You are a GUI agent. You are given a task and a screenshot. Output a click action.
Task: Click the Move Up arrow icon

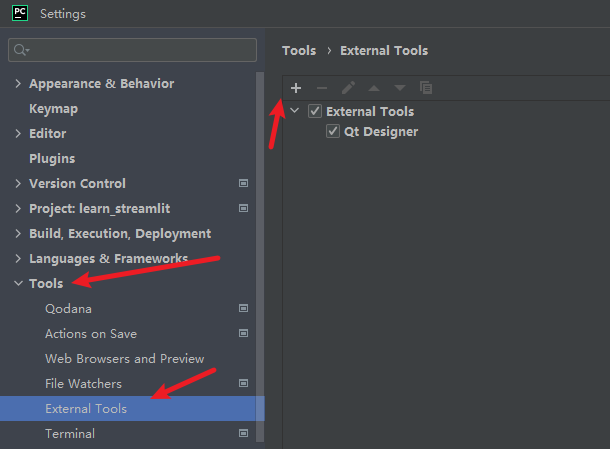tap(374, 88)
